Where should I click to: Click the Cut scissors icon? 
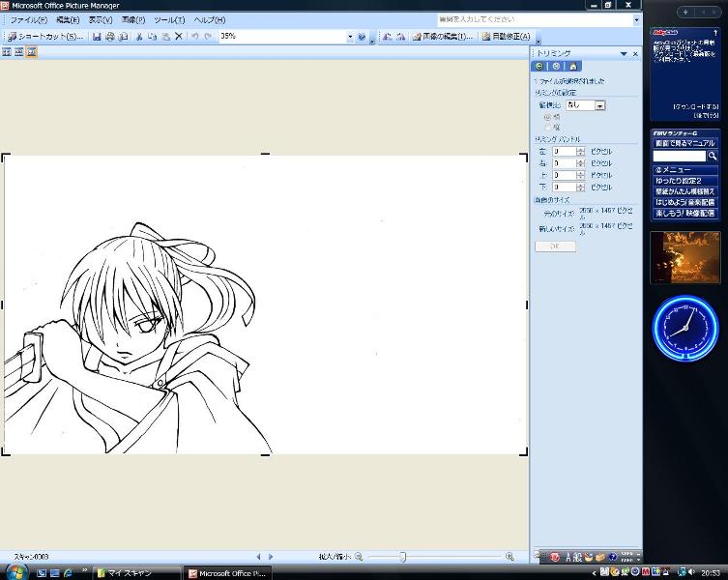coord(139,36)
